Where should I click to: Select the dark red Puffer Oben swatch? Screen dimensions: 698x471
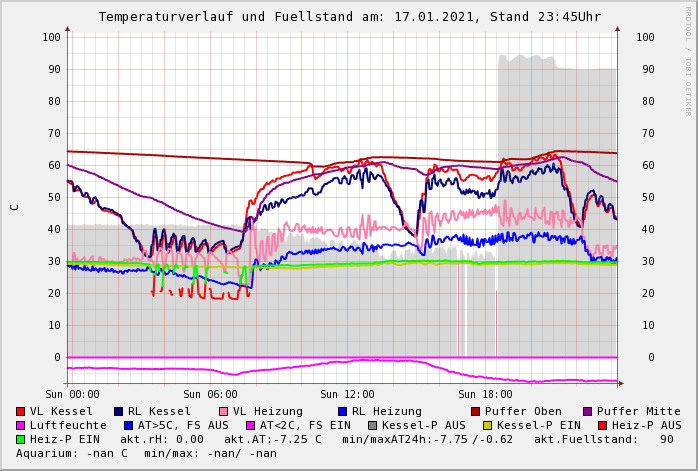475,412
